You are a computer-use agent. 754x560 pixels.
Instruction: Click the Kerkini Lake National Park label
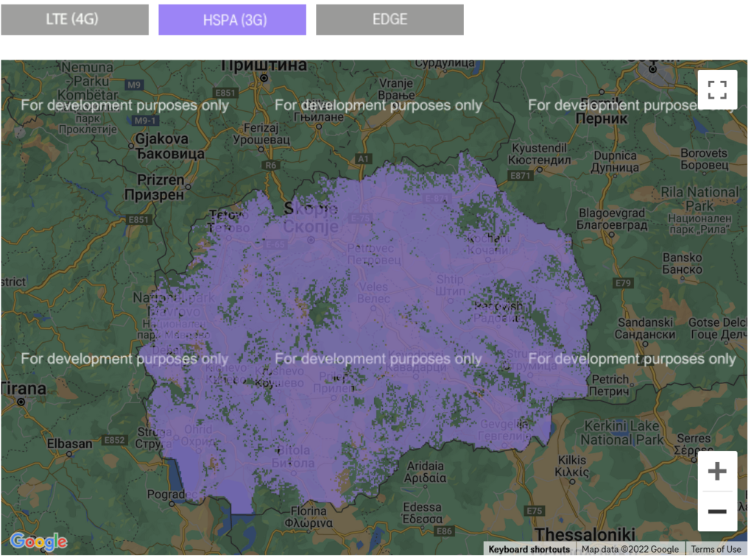pos(622,433)
